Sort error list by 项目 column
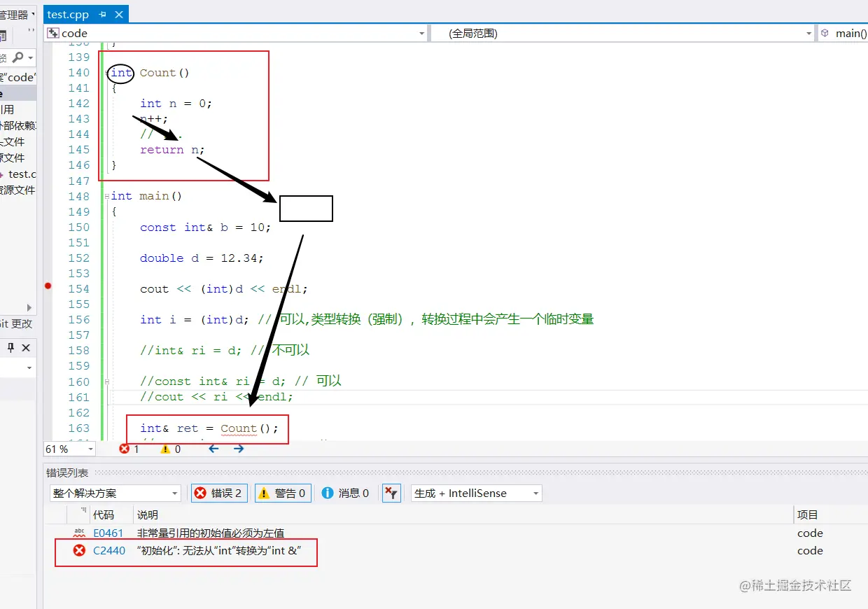Image resolution: width=868 pixels, height=609 pixels. point(808,514)
